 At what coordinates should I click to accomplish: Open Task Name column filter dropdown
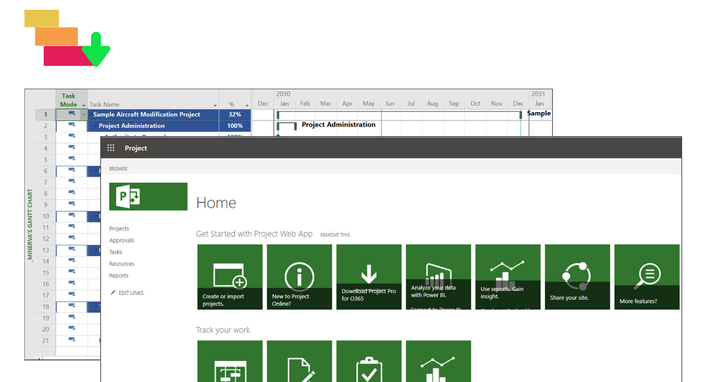tap(215, 105)
